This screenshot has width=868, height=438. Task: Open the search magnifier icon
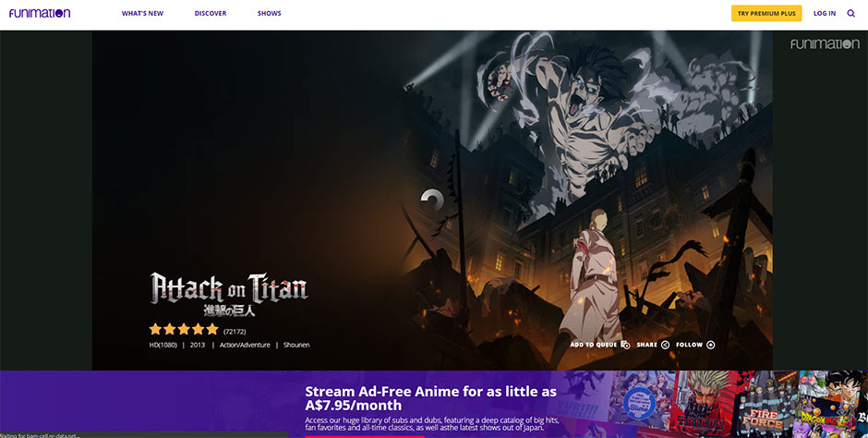[850, 13]
